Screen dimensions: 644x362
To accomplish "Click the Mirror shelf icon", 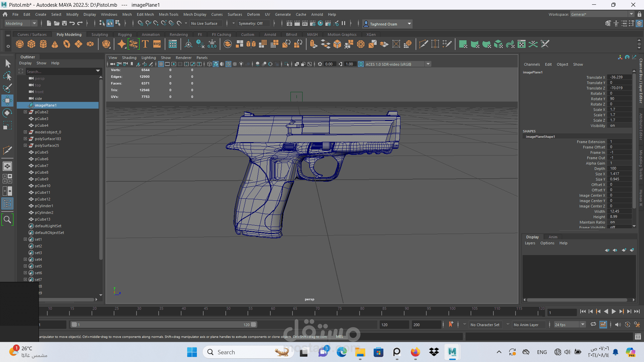I will pyautogui.click(x=251, y=44).
